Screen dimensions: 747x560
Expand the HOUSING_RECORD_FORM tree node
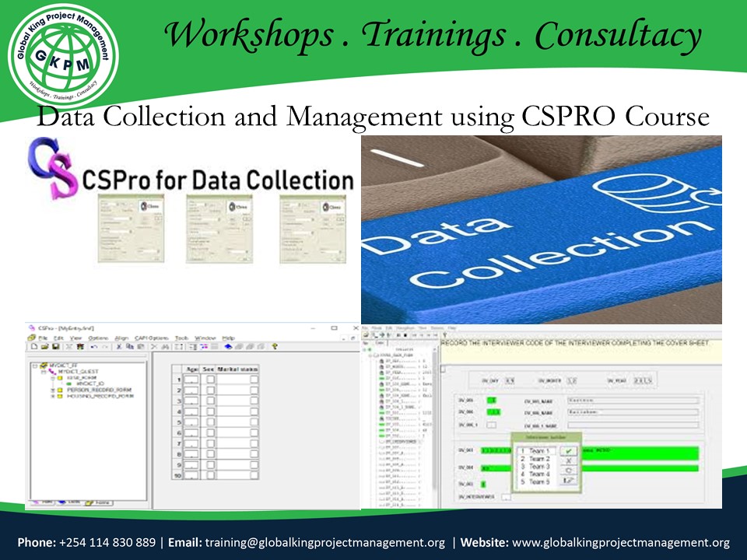[51, 396]
